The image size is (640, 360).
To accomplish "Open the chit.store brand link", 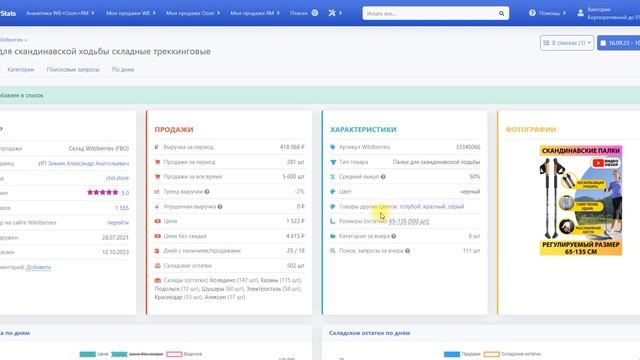I will click(x=117, y=178).
